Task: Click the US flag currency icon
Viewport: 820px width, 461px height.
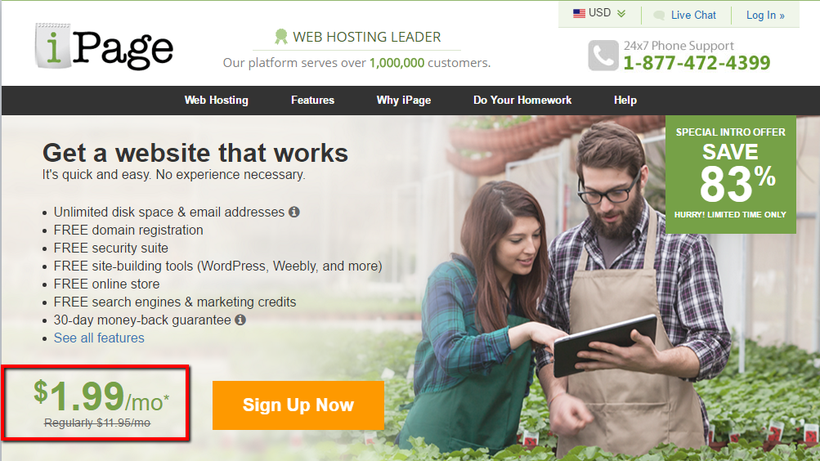Action: (x=579, y=14)
